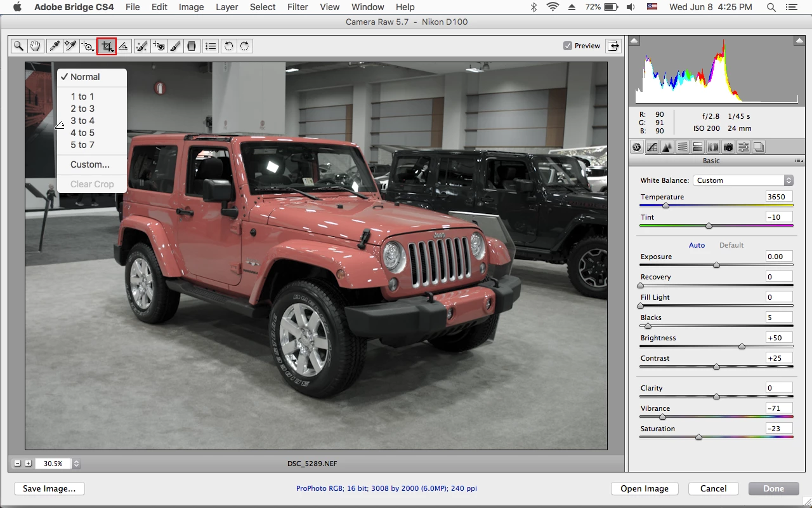The image size is (812, 508).
Task: Select the Hand tool
Action: (x=35, y=46)
